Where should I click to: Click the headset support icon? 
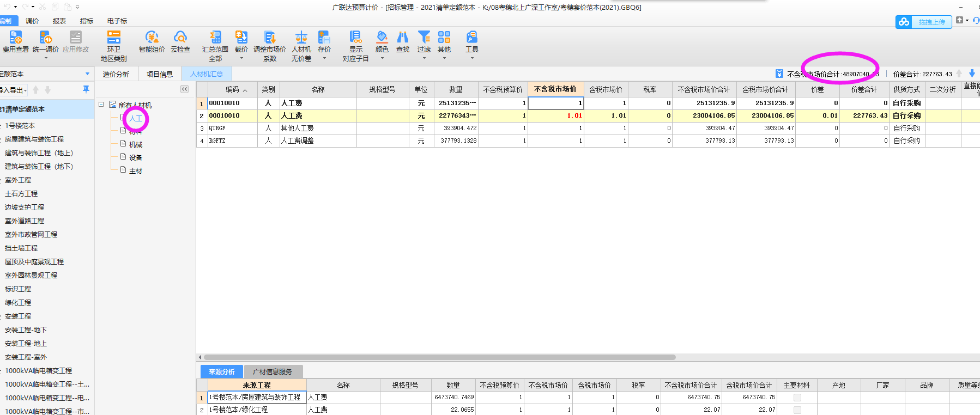(x=976, y=20)
